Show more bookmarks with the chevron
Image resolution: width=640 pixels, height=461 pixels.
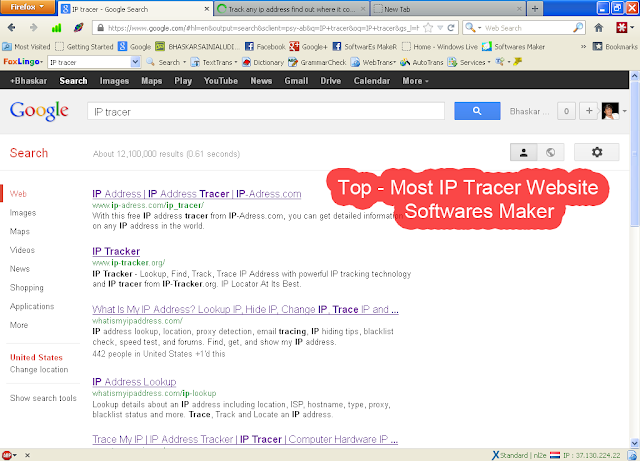584,47
